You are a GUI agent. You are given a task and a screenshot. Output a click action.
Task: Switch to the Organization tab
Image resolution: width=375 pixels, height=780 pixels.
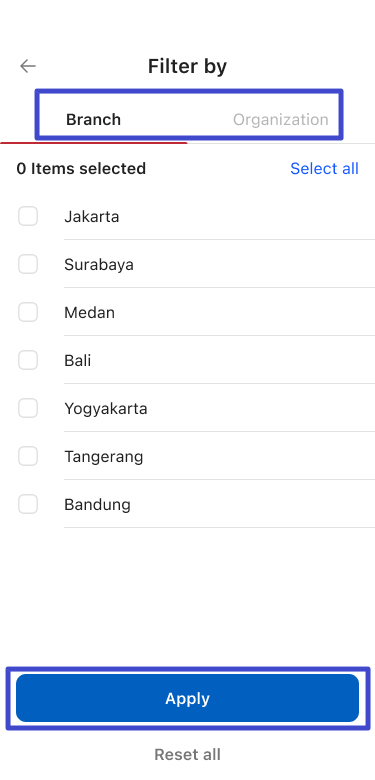point(281,120)
